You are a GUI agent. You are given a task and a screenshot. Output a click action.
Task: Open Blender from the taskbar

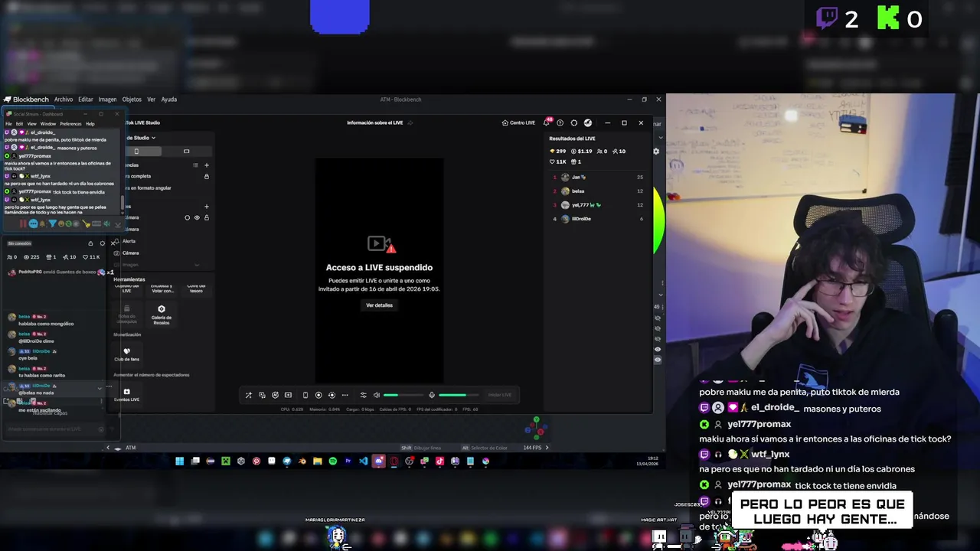coord(302,461)
